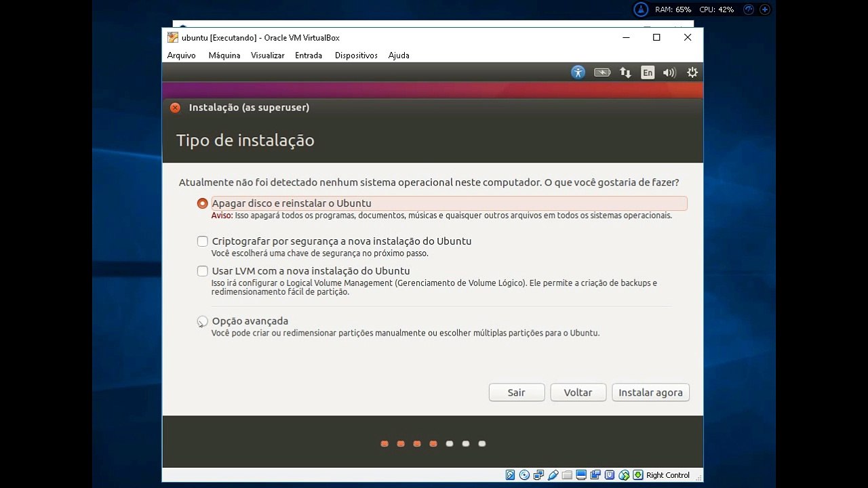This screenshot has height=488, width=868.
Task: Click the 'Right Control' host key label
Action: pos(668,475)
